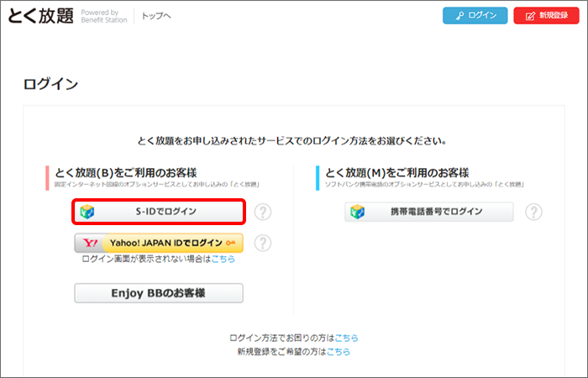Screen dimensions: 588x378
Task: Open help icon beside S-IDでログイン
Action: 263,212
